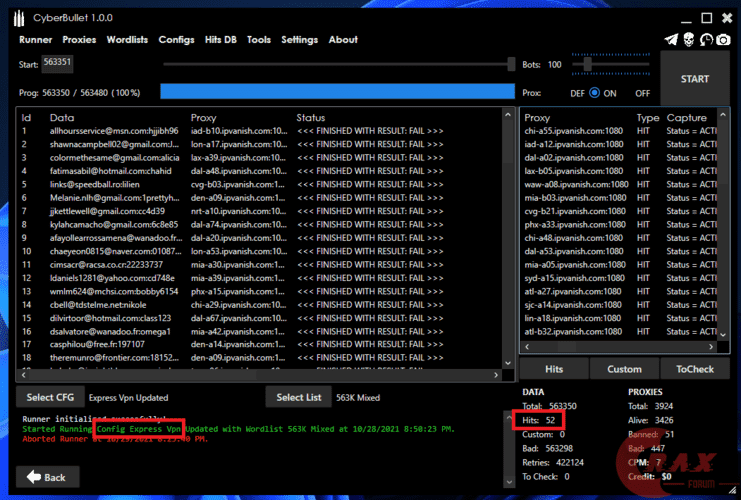Click the hits list horizontal scrollbar thumb

pos(567,346)
